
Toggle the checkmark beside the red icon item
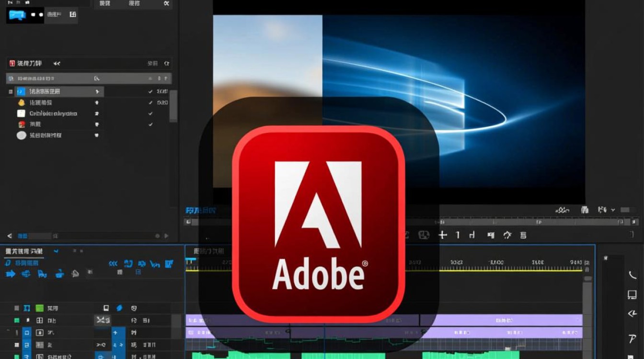(x=150, y=124)
